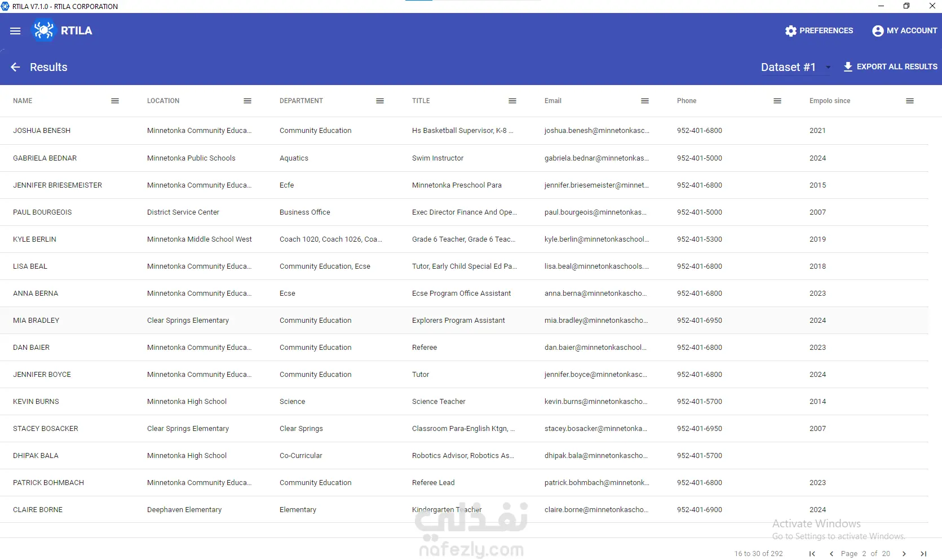This screenshot has height=560, width=942.
Task: Click the Business Office department cell
Action: pyautogui.click(x=305, y=212)
